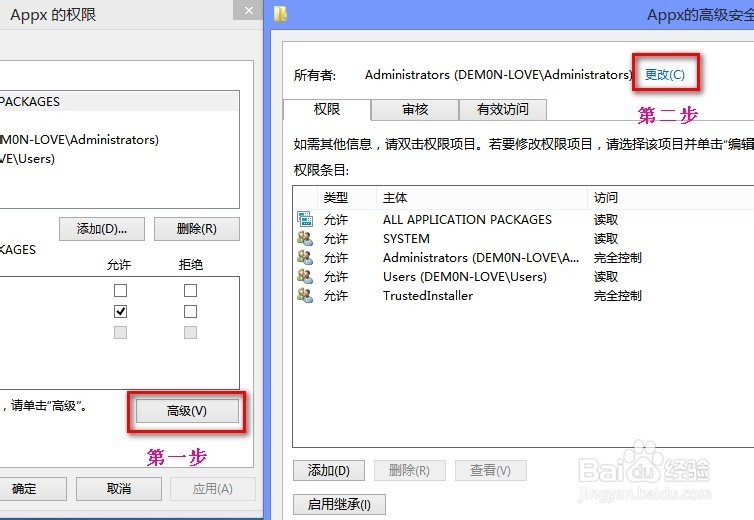Select the Users (DEM0N-LOVE\Users) permission entry
The width and height of the screenshot is (754, 520).
coord(524,276)
